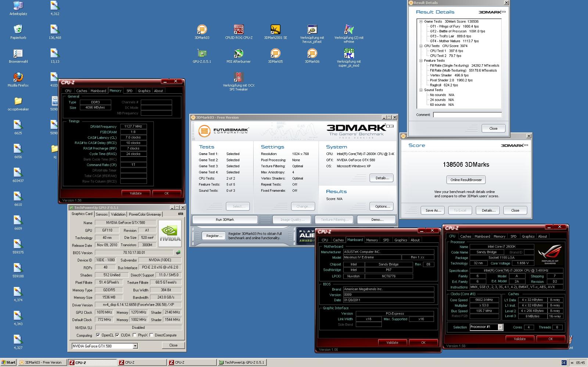Open the 136,468 image file icon
Viewport: 588px width, 367px height.
pyautogui.click(x=55, y=29)
